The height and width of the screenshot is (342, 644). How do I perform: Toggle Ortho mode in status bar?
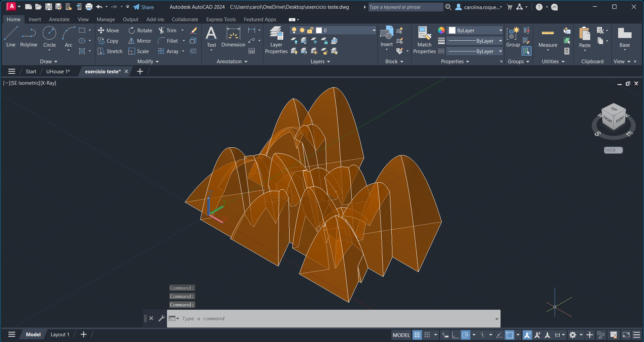455,335
